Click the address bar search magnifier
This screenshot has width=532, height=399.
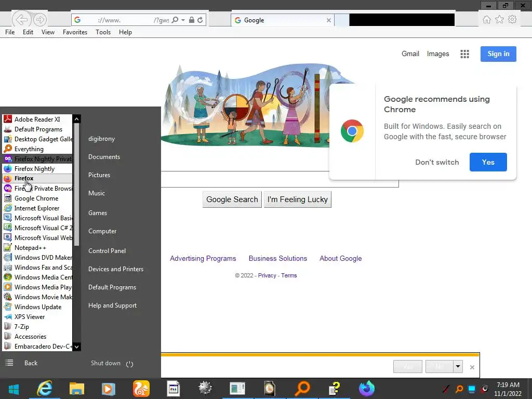175,20
